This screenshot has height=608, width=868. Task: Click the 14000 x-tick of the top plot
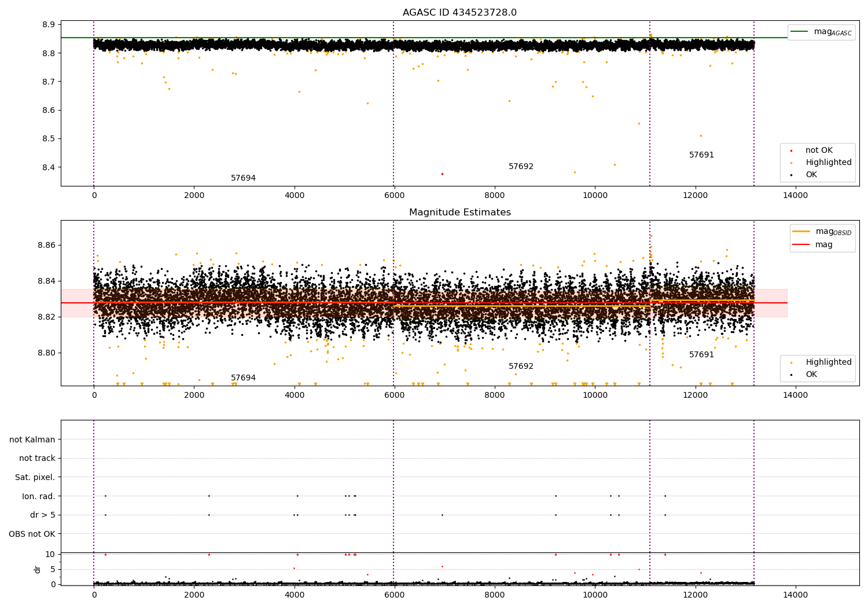(795, 196)
